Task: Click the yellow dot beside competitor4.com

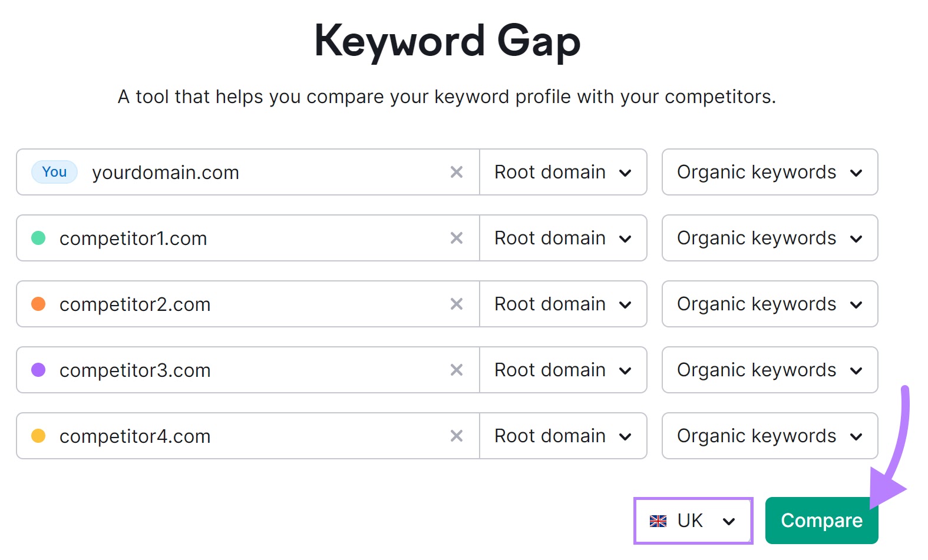Action: tap(38, 436)
